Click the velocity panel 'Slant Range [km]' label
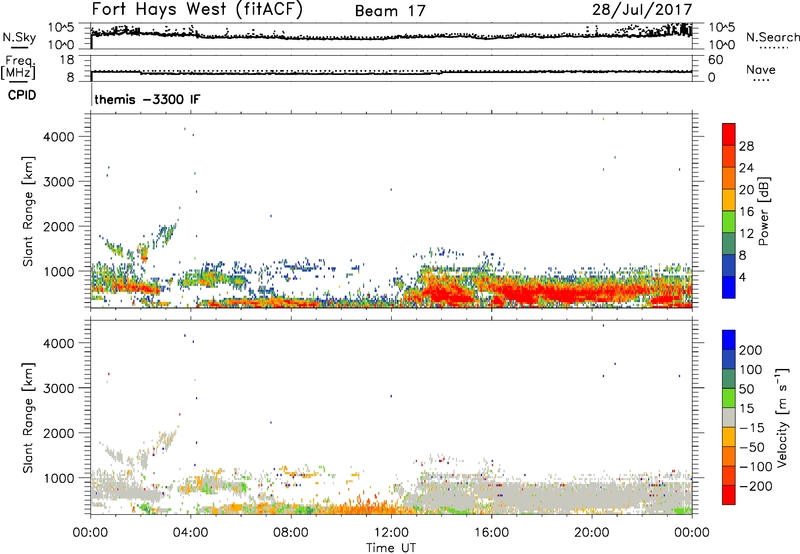This screenshot has height=554, width=800. (28, 417)
